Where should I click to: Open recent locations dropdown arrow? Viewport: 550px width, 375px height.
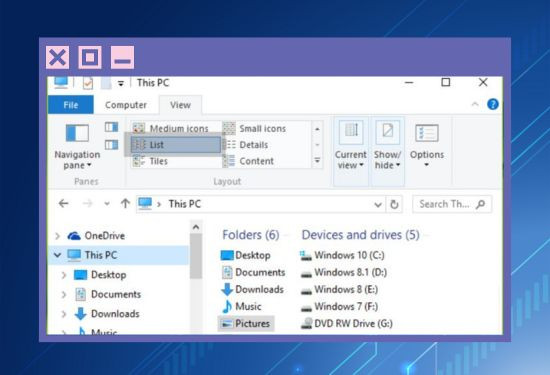107,203
